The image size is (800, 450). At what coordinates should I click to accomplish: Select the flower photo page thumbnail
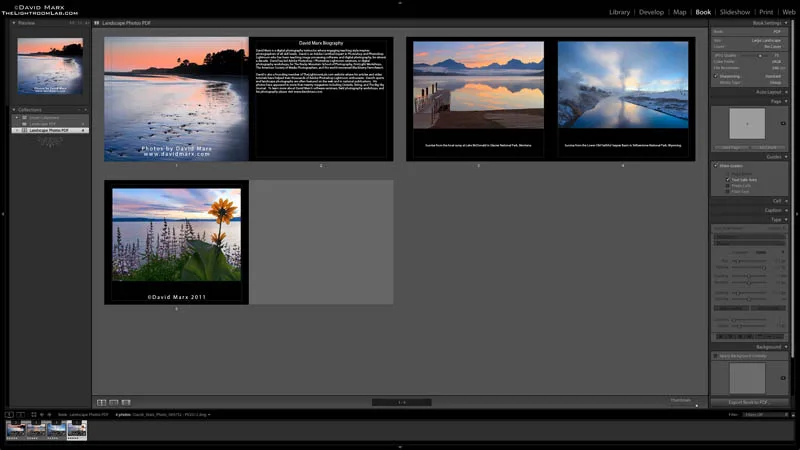[x=177, y=242]
